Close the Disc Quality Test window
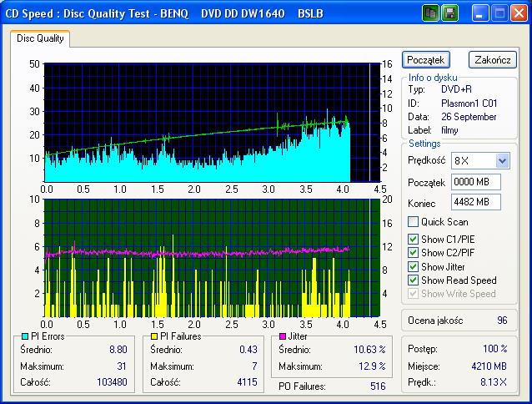532x404 pixels. tap(519, 13)
